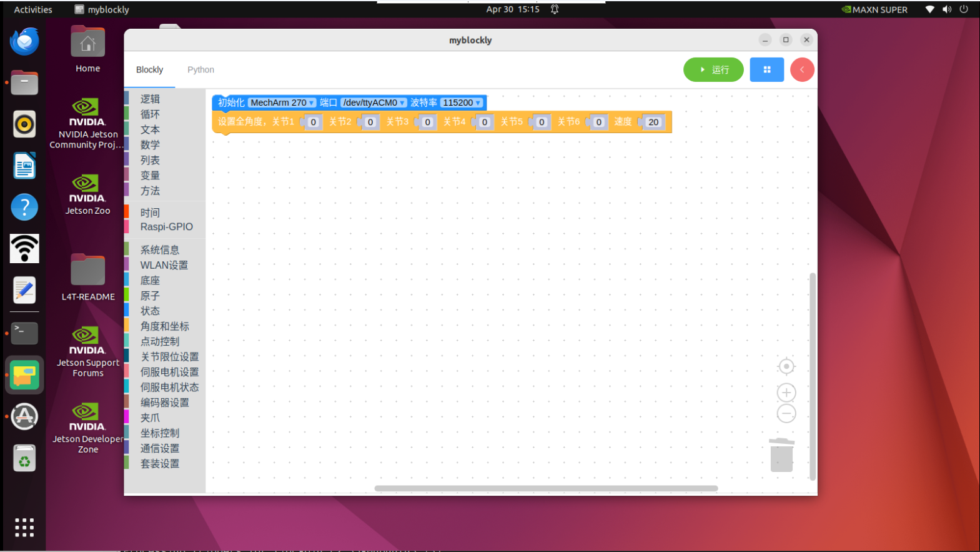The width and height of the screenshot is (980, 552).
Task: Click the green 运行 run button
Action: 713,69
